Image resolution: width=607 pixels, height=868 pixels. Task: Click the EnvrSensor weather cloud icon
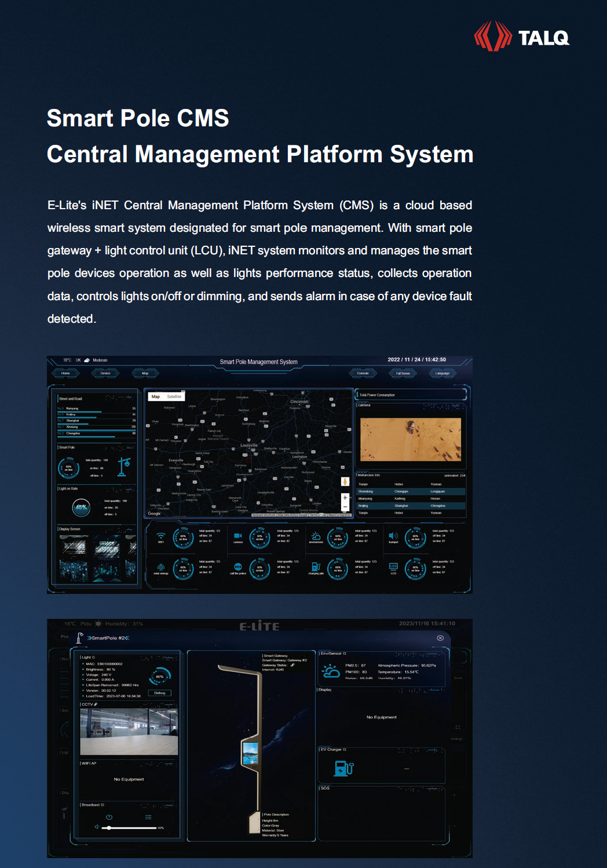331,671
